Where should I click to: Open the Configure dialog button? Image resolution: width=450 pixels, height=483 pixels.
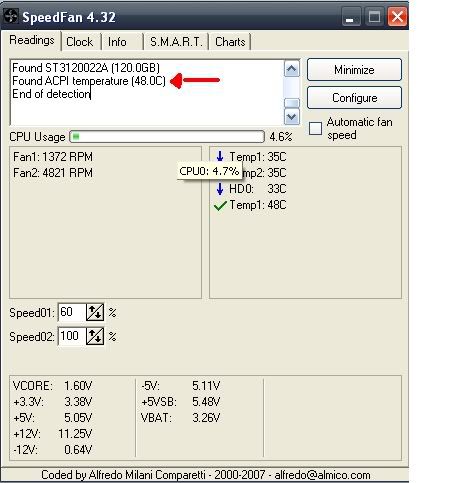pyautogui.click(x=354, y=98)
